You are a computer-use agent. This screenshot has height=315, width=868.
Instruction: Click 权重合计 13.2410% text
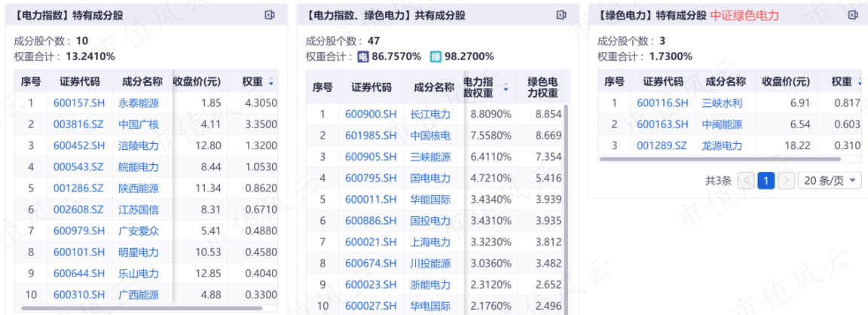pyautogui.click(x=64, y=56)
